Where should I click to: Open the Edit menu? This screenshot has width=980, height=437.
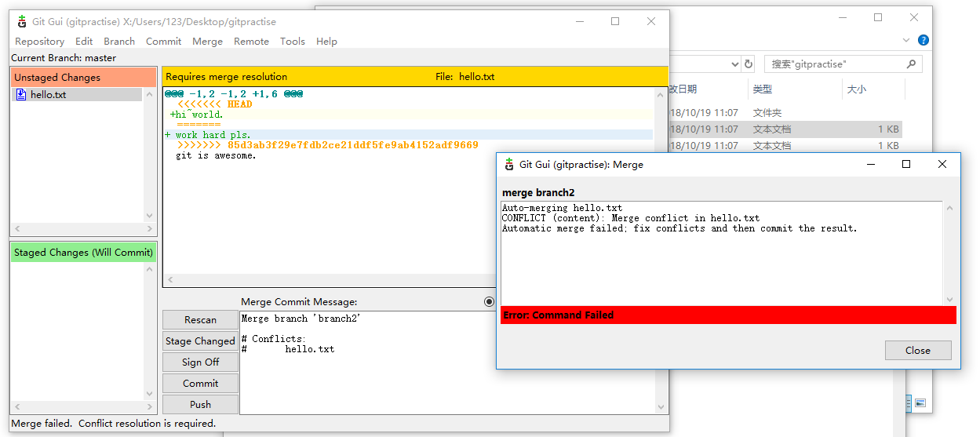point(84,42)
